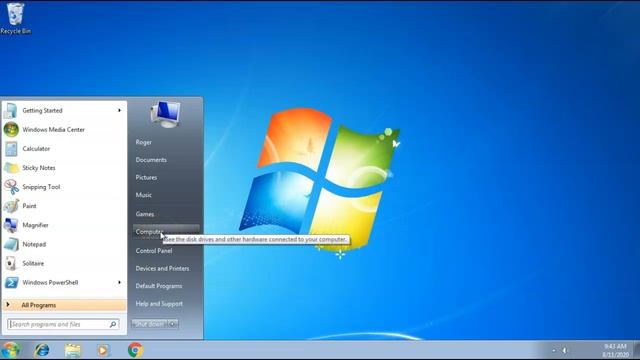Click the volume speaker tray icon

[x=564, y=350]
